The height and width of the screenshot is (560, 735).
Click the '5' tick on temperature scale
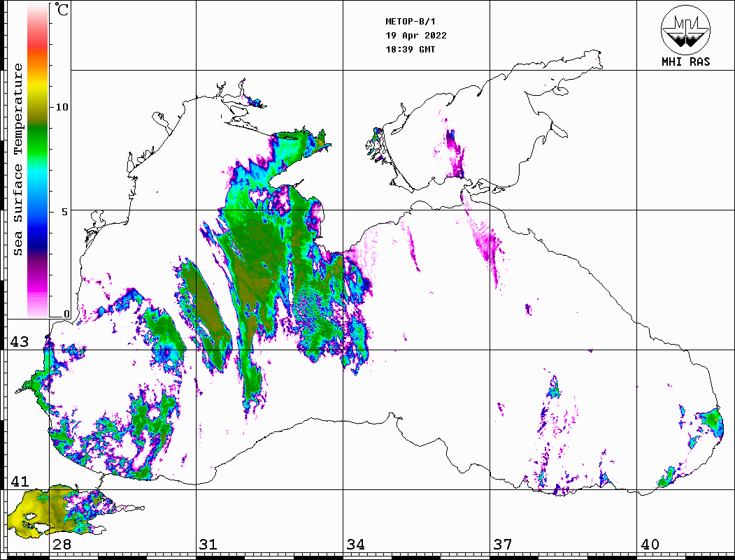(66, 212)
